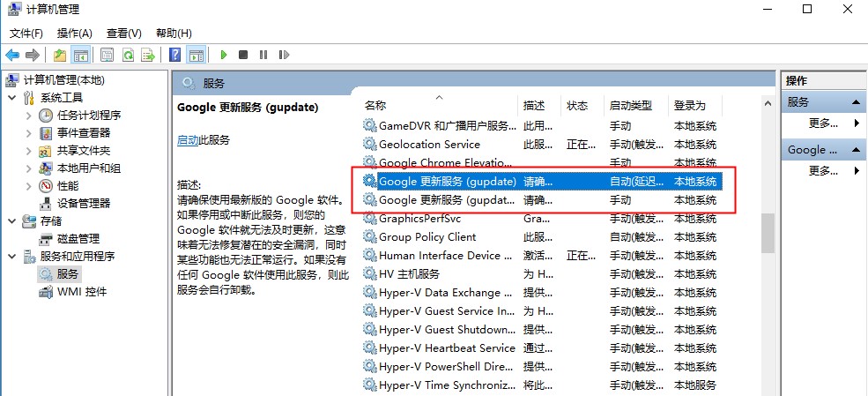This screenshot has width=868, height=396.
Task: Click the services list scroll up arrow
Action: pos(768,103)
